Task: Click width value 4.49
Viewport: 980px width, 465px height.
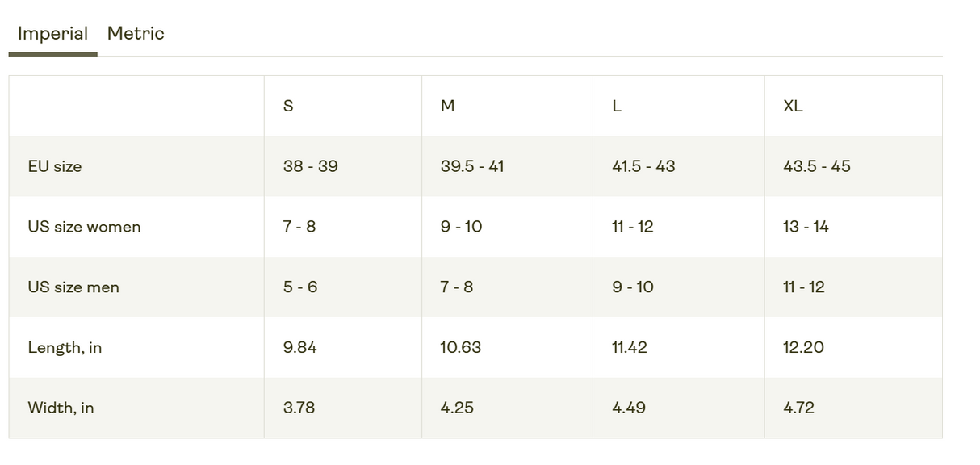Action: (629, 408)
